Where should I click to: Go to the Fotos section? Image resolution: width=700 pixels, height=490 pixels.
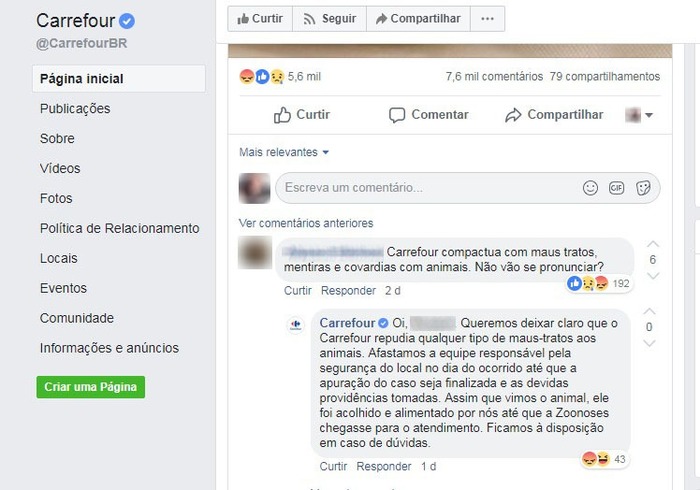tap(56, 198)
